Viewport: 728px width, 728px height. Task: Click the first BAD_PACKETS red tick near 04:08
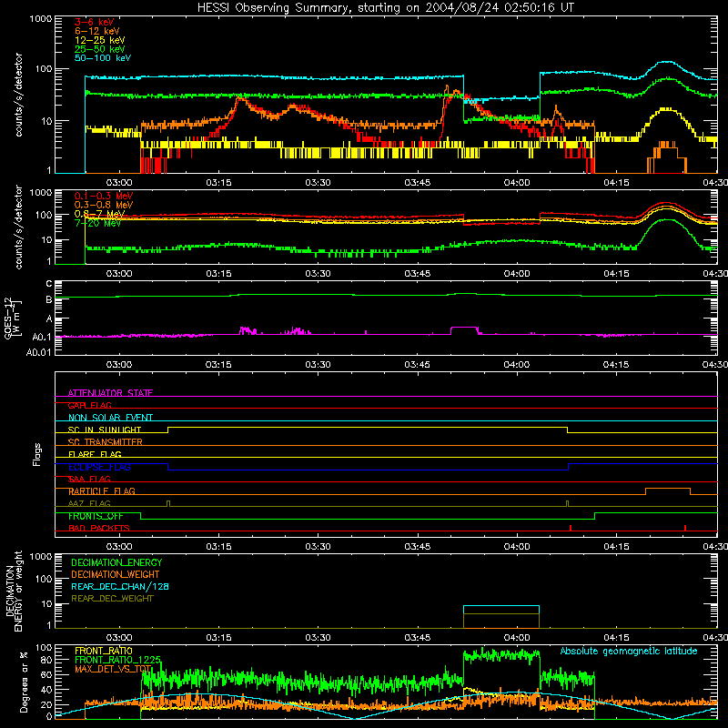click(x=571, y=528)
